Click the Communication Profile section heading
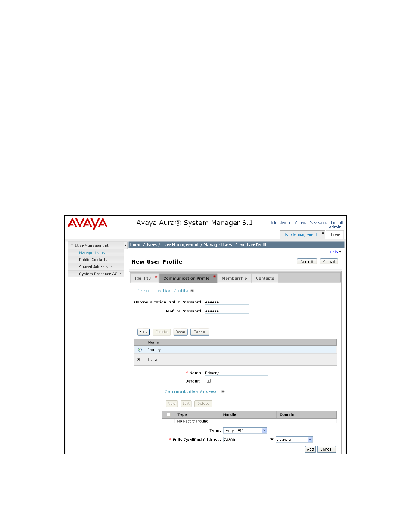Image resolution: width=411 pixels, height=532 pixels. coord(162,291)
